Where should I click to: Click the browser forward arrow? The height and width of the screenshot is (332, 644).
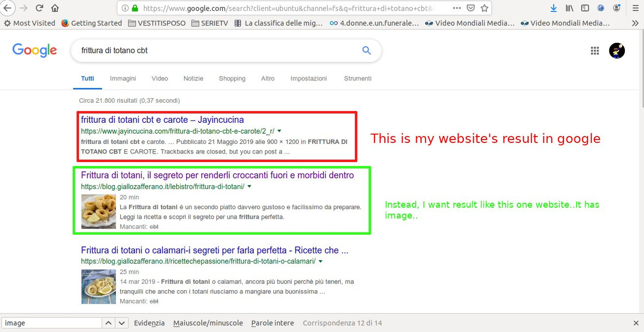[x=23, y=8]
